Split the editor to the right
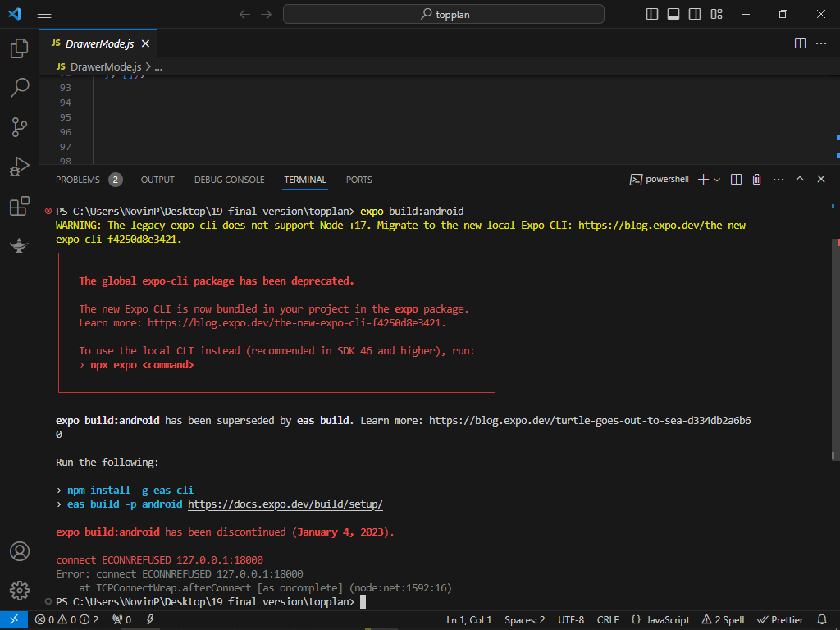The height and width of the screenshot is (630, 840). 800,43
